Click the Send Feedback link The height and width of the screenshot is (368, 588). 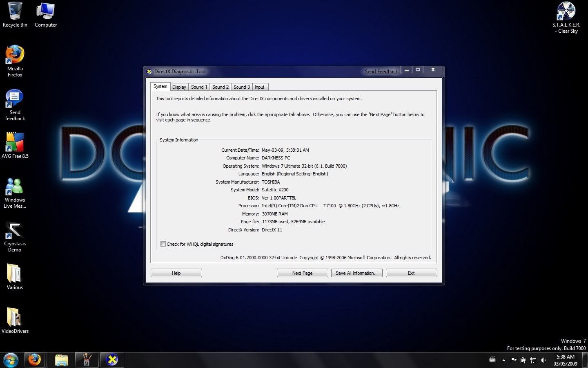381,72
